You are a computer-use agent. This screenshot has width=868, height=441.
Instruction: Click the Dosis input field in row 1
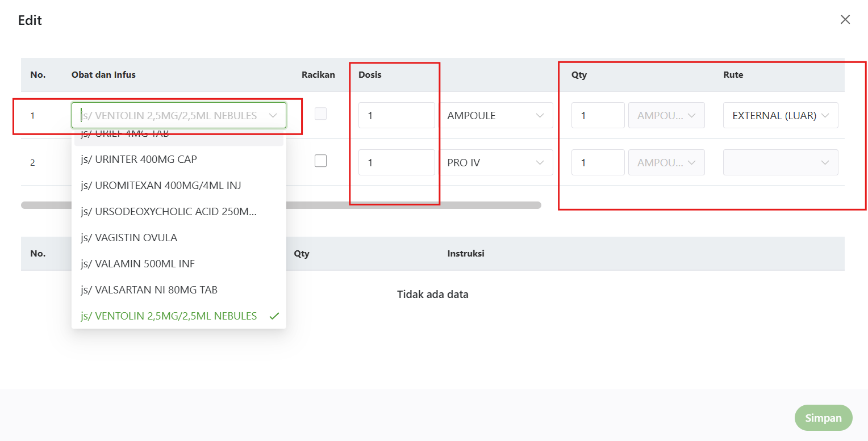(x=396, y=116)
